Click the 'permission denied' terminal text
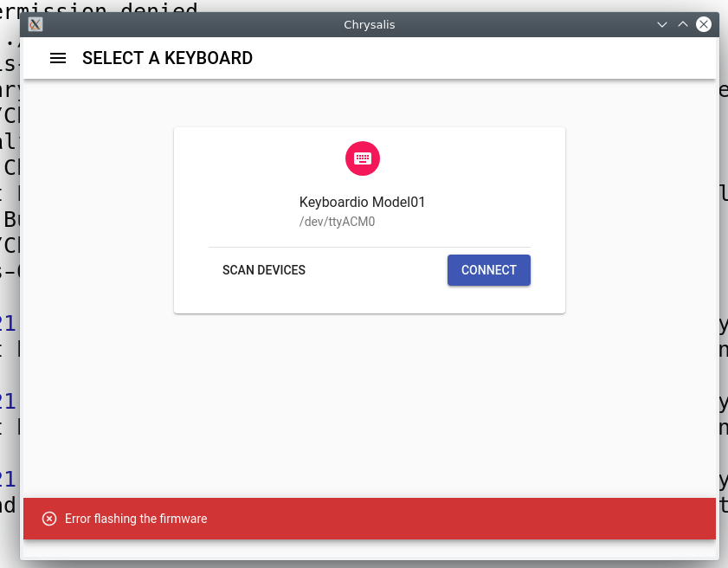The height and width of the screenshot is (568, 728). click(x=104, y=10)
